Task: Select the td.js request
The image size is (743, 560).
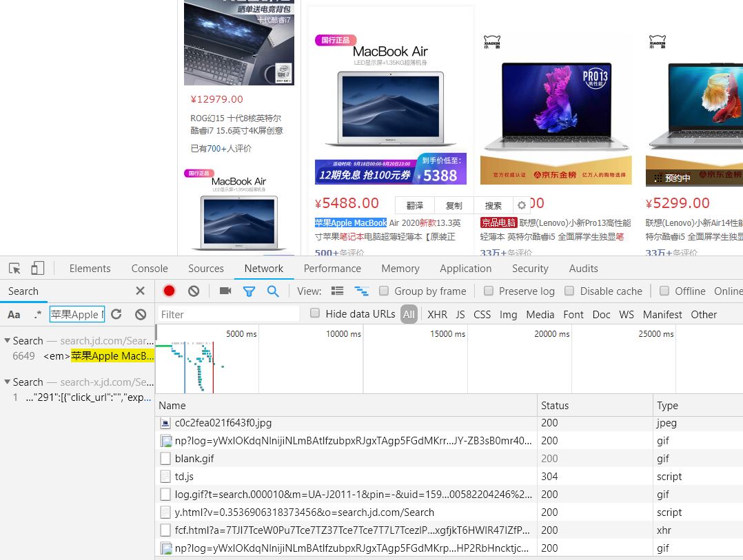Action: (449, 476)
